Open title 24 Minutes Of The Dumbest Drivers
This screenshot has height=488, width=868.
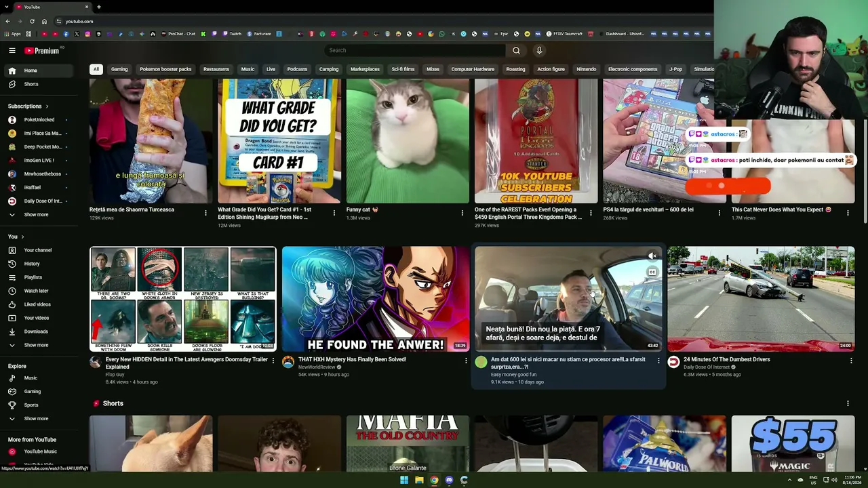[x=726, y=360]
